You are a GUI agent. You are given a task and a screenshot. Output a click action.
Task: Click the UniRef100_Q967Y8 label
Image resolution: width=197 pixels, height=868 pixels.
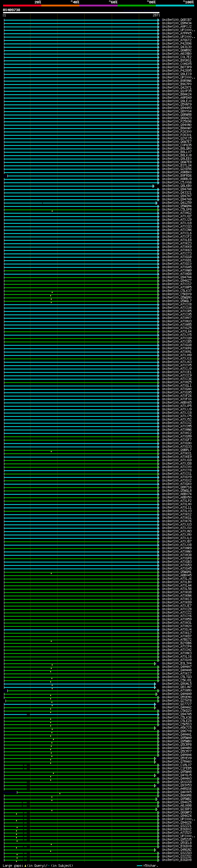point(177,731)
